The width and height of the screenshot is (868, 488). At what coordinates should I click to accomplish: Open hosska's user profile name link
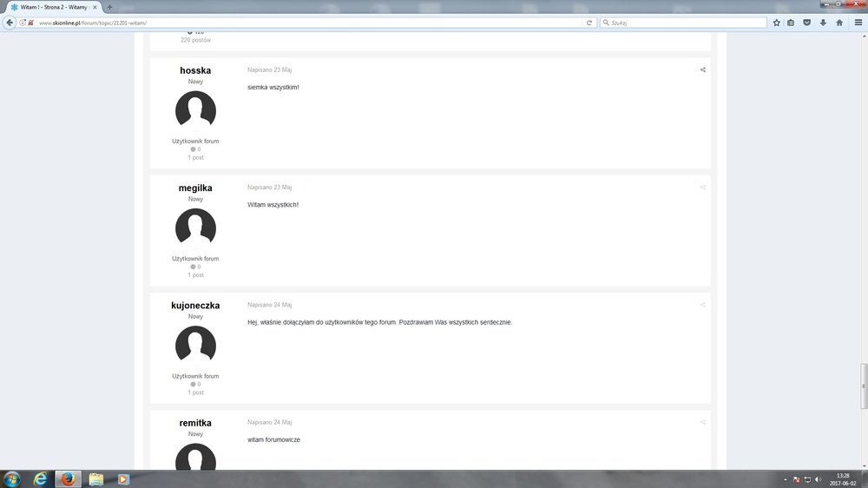tap(195, 70)
